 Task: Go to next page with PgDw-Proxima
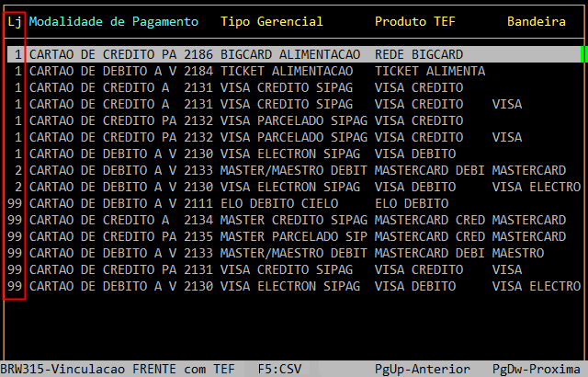(x=537, y=369)
